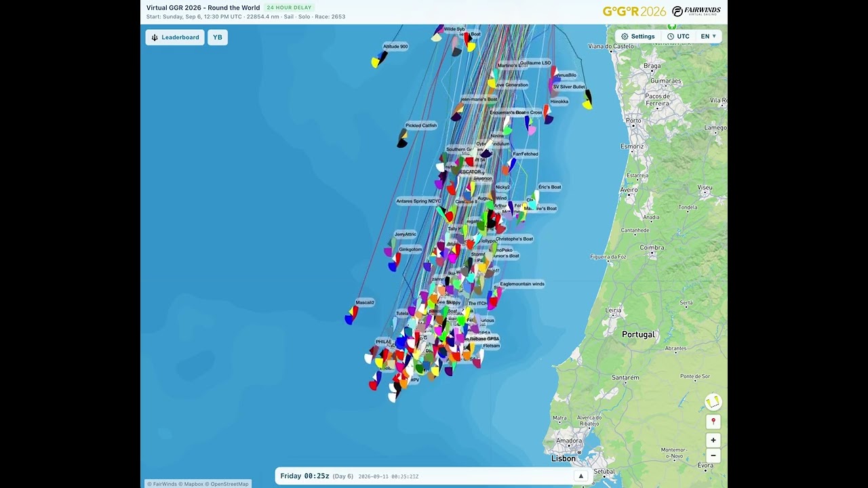Click the Wilde Syb boat label
This screenshot has height=488, width=868.
[454, 29]
